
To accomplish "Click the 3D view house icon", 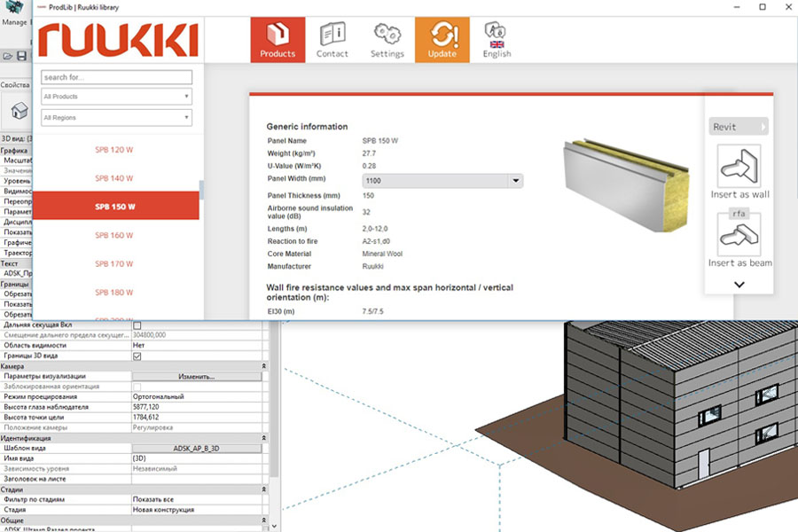I will point(20,111).
